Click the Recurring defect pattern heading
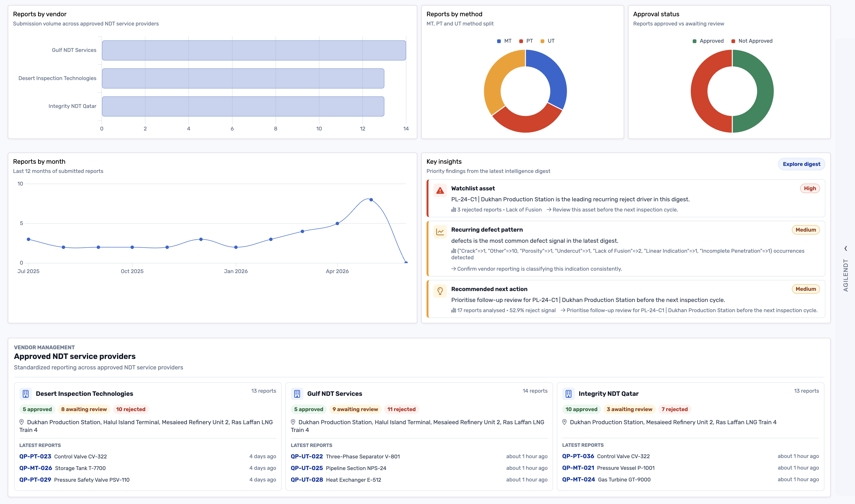Screen dimensions: 855x504 [x=487, y=230]
